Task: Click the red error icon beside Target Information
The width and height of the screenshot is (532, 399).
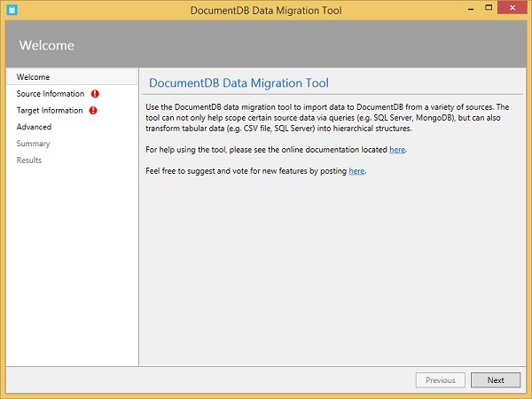Action: [x=93, y=111]
